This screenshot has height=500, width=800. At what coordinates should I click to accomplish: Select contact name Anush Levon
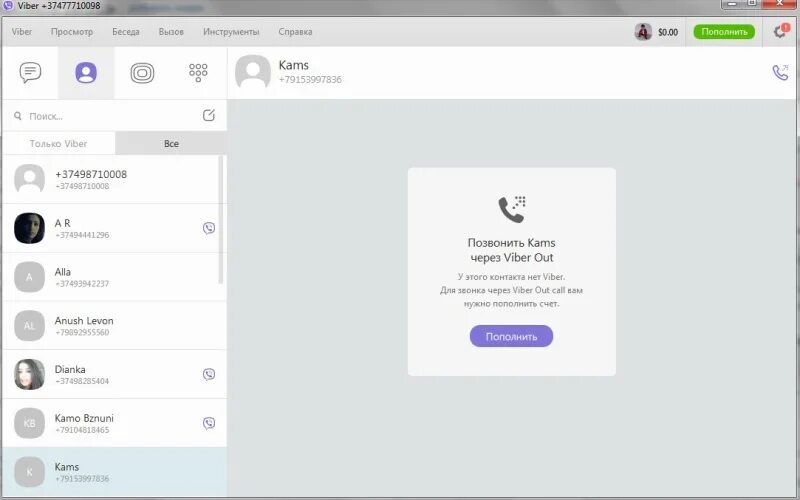[x=84, y=320]
